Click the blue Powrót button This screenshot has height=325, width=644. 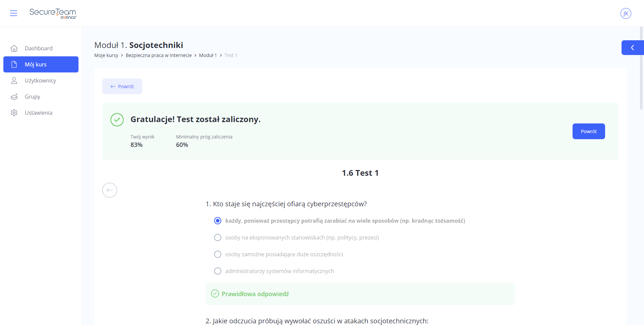click(x=589, y=131)
